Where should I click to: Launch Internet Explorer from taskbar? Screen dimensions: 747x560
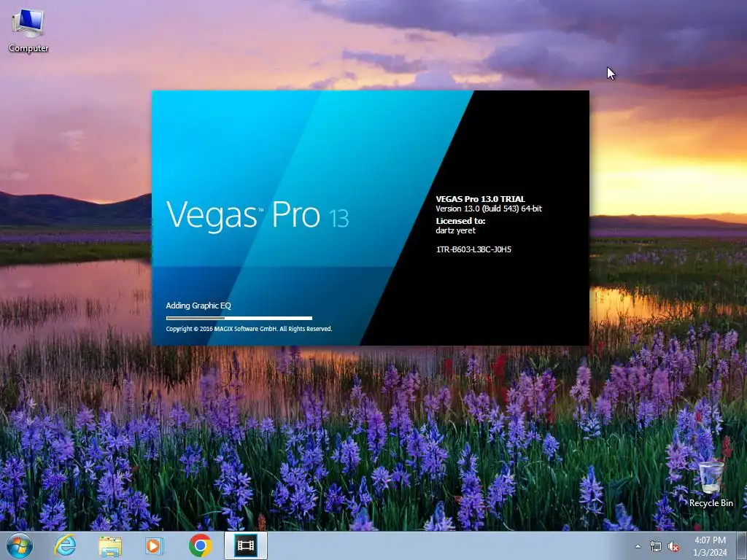(65, 545)
